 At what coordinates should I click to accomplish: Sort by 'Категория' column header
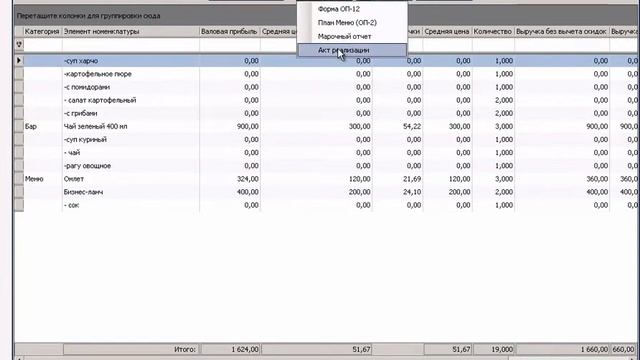pyautogui.click(x=42, y=31)
